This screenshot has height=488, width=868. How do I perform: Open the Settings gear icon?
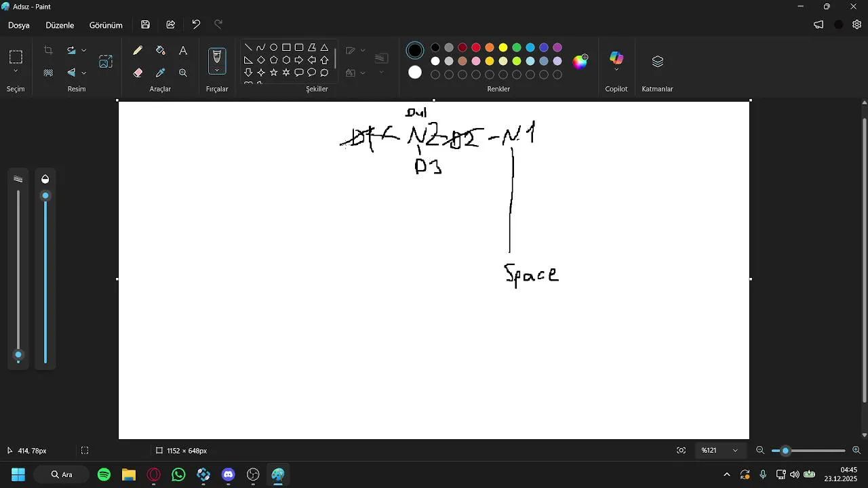pos(857,24)
